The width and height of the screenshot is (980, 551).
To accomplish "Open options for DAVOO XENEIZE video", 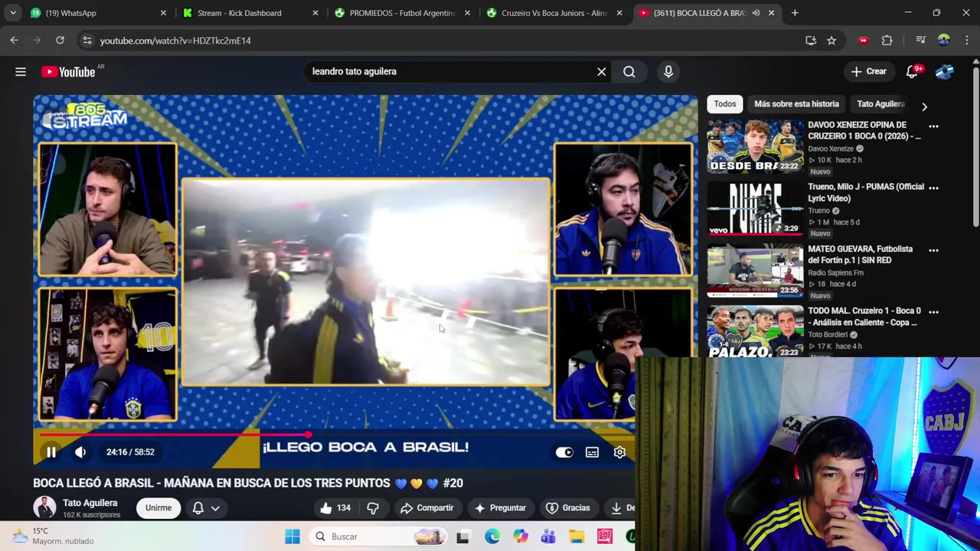I will (933, 126).
